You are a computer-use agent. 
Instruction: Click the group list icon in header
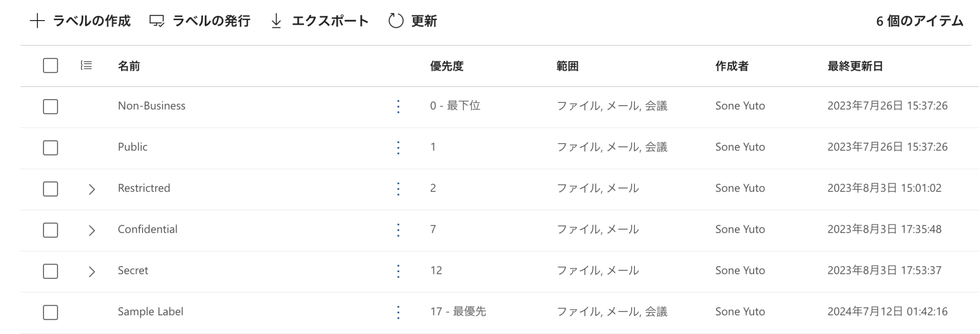87,66
